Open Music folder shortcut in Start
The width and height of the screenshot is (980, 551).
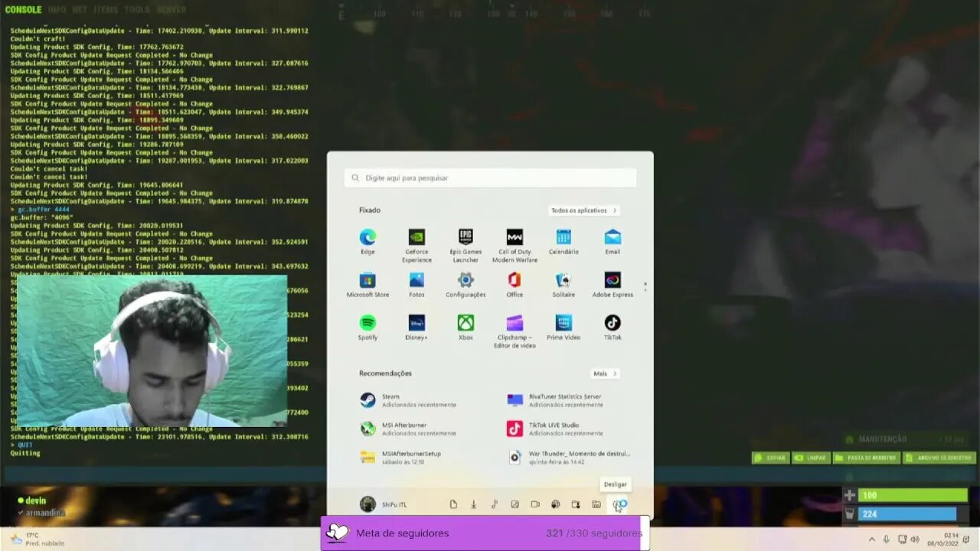[x=495, y=504]
